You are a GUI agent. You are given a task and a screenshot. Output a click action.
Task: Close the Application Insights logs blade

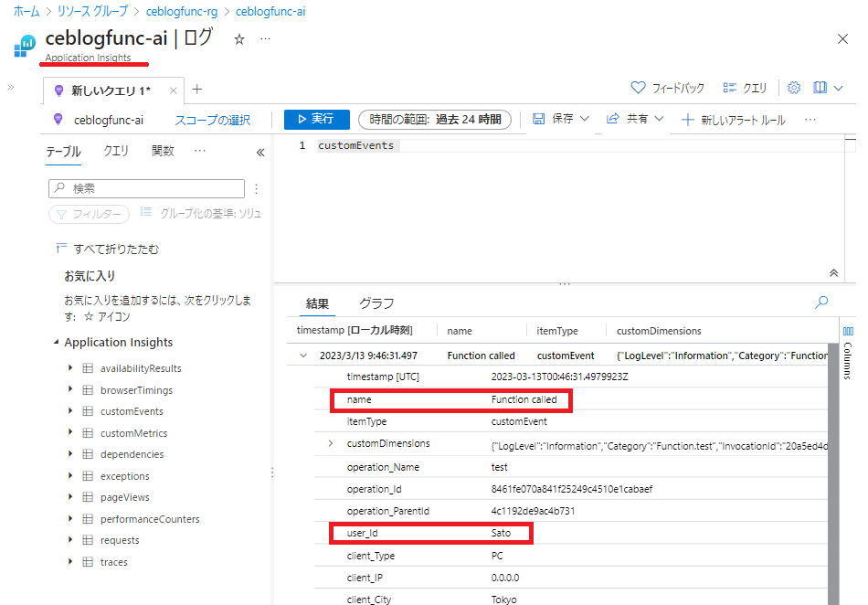[842, 38]
